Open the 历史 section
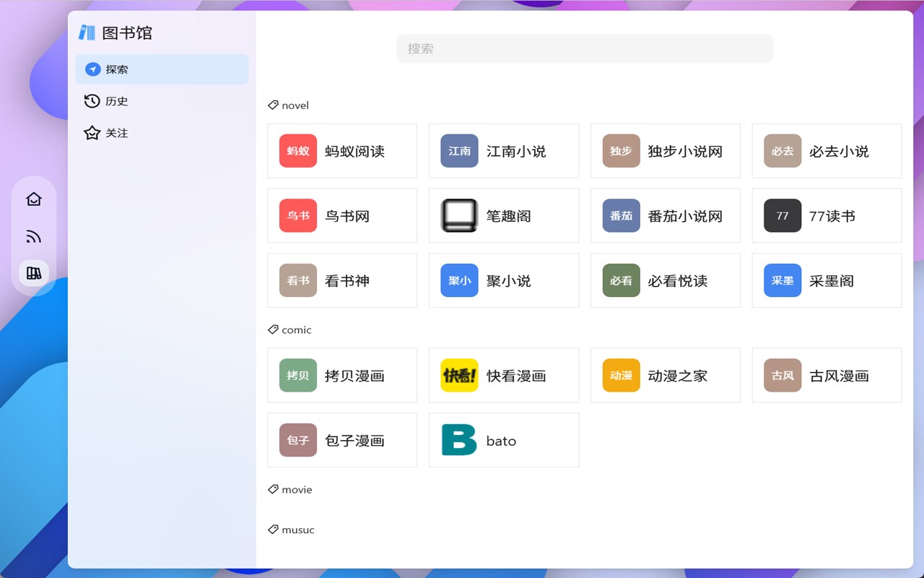This screenshot has width=924, height=578. click(x=162, y=101)
